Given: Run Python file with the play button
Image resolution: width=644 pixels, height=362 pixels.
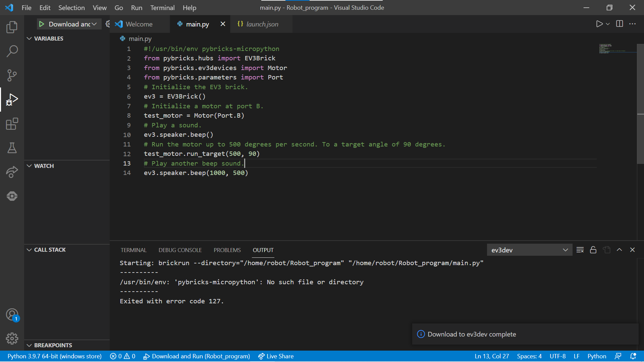Looking at the screenshot, I should click(x=600, y=24).
